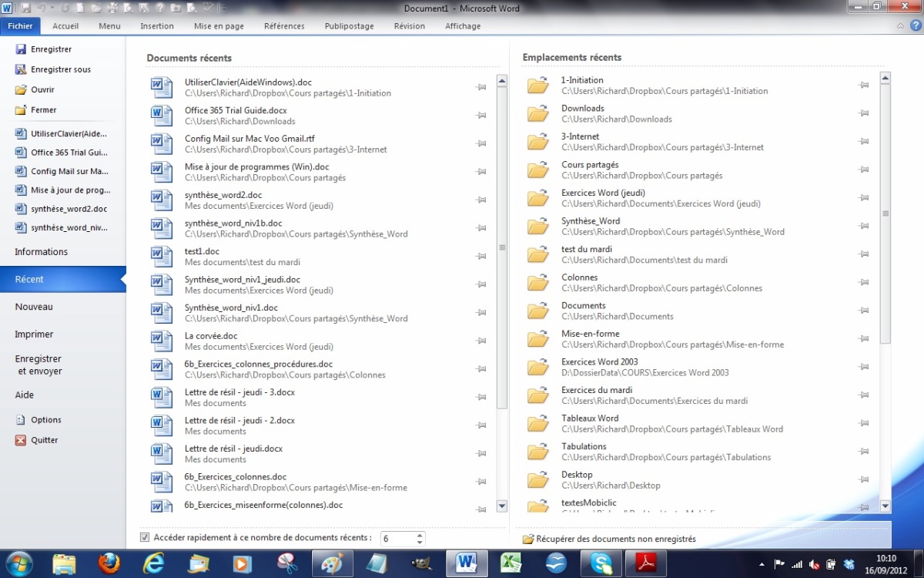Open the Customize Quick Access Toolbar dropdown arrow
924x578 pixels.
(x=224, y=8)
